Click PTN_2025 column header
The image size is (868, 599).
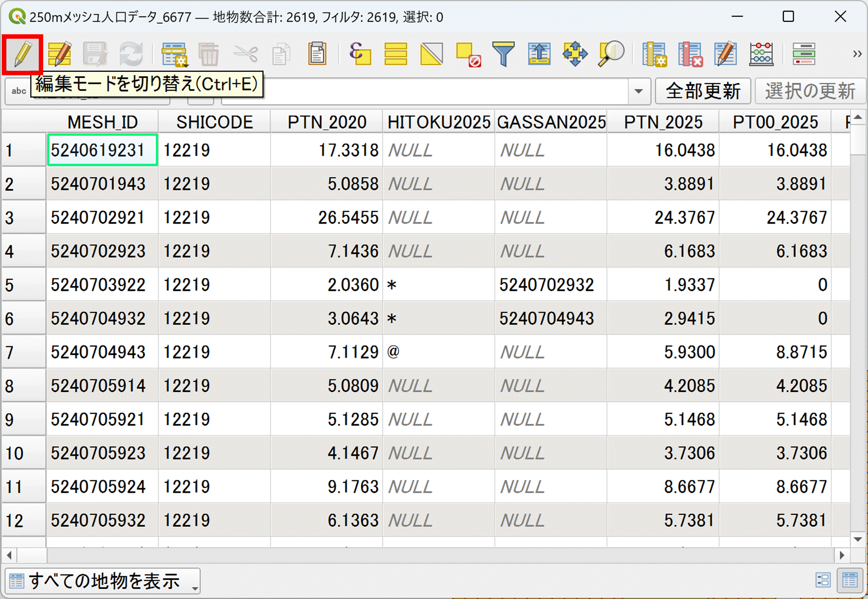pyautogui.click(x=664, y=122)
